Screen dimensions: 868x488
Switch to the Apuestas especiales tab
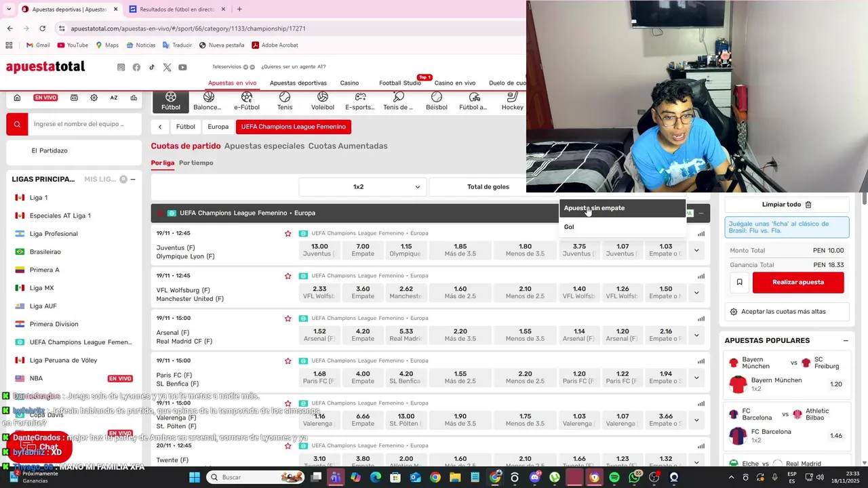pos(264,146)
